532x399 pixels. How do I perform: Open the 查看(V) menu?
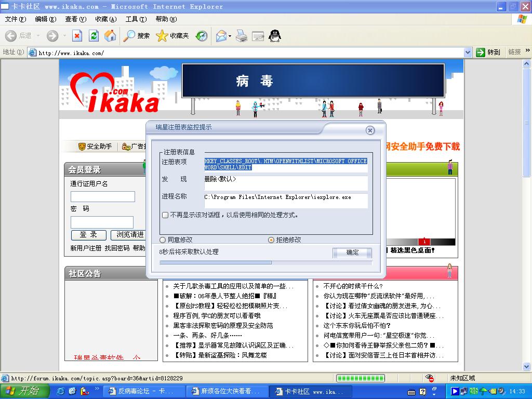76,19
